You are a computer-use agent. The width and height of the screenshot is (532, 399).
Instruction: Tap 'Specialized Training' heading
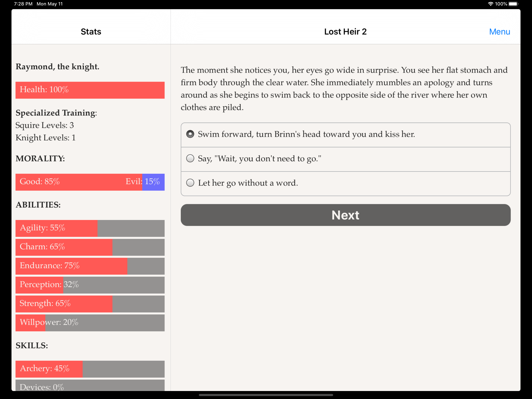pyautogui.click(x=56, y=113)
